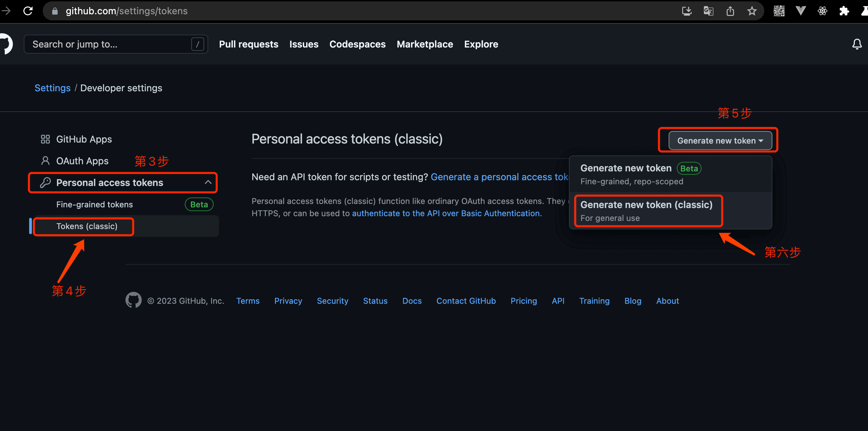Viewport: 868px width, 431px height.
Task: Open the Contact GitHub footer link
Action: pyautogui.click(x=466, y=301)
